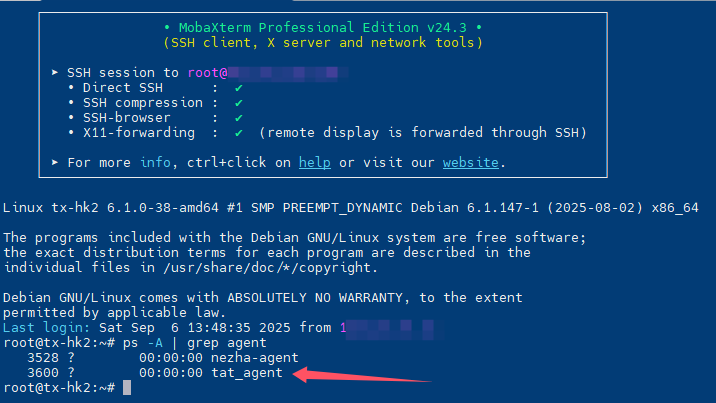Viewport: 716px width, 403px height.
Task: Click the terminal cursor block at prompt
Action: [x=127, y=387]
